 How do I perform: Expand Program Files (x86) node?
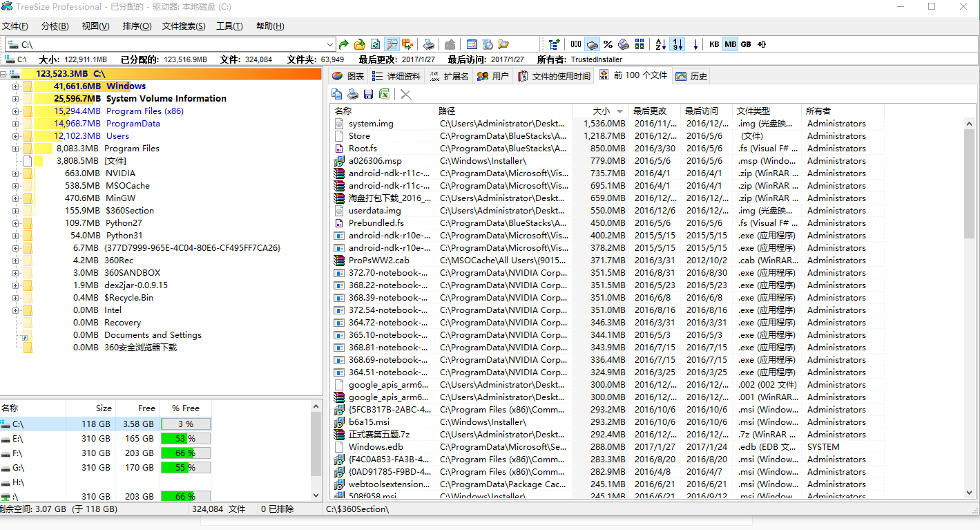click(x=15, y=111)
